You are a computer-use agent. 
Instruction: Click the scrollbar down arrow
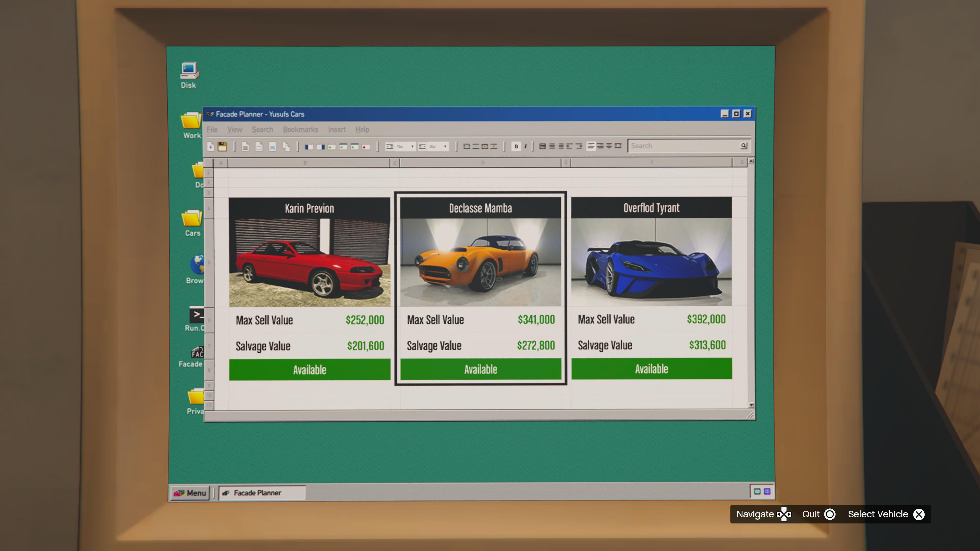tap(751, 405)
